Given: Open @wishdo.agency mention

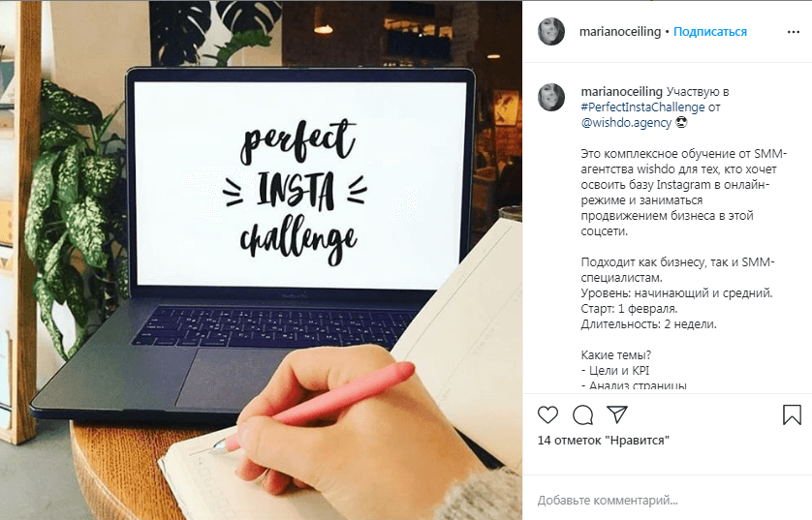Looking at the screenshot, I should click(626, 123).
